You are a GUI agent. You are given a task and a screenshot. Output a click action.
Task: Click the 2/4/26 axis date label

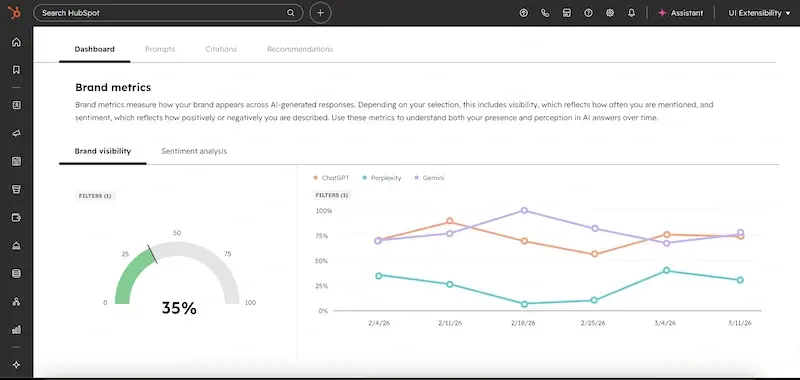click(379, 323)
